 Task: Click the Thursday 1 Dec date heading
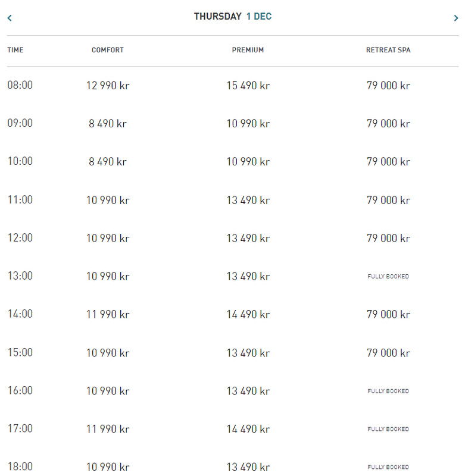(233, 17)
